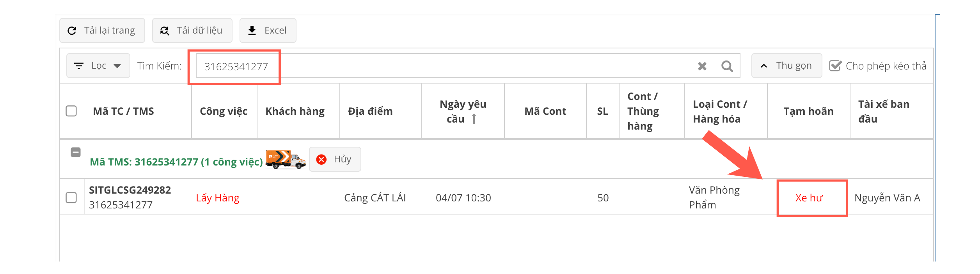Clear the search box with the X icon
Screen dimensions: 980x274
(702, 66)
